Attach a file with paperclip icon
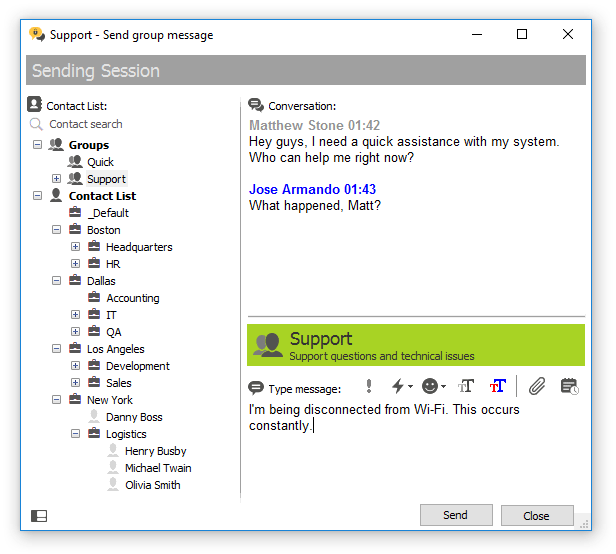 click(537, 387)
